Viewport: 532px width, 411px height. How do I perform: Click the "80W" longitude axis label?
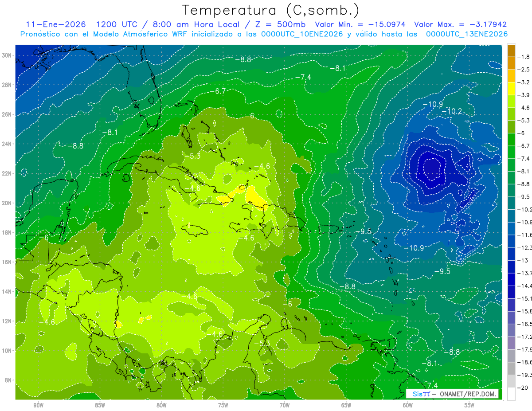pos(162,405)
